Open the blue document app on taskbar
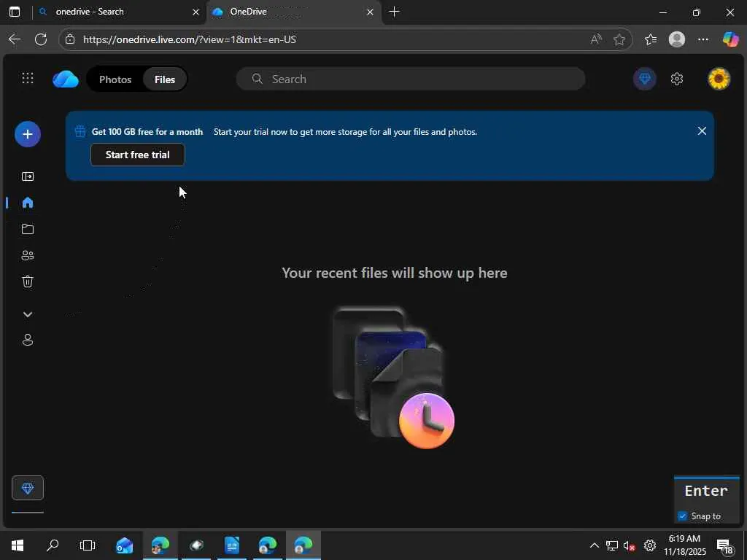This screenshot has width=747, height=560. tap(232, 545)
